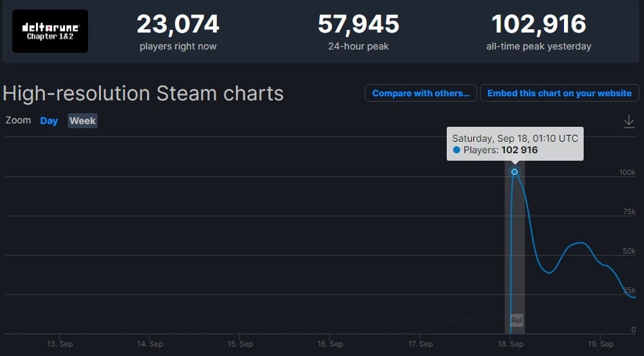The width and height of the screenshot is (644, 356).
Task: Click the 16. Sep date axis label
Action: click(329, 344)
